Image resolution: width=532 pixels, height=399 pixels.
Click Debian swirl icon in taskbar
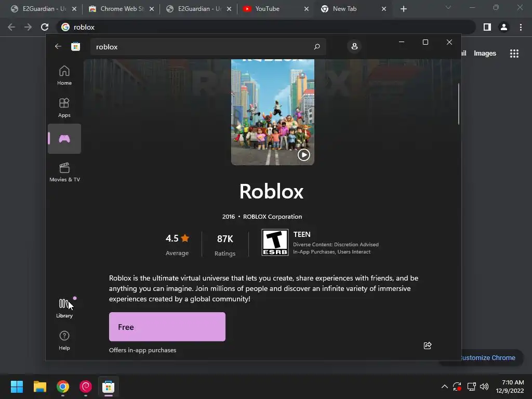[x=86, y=387]
